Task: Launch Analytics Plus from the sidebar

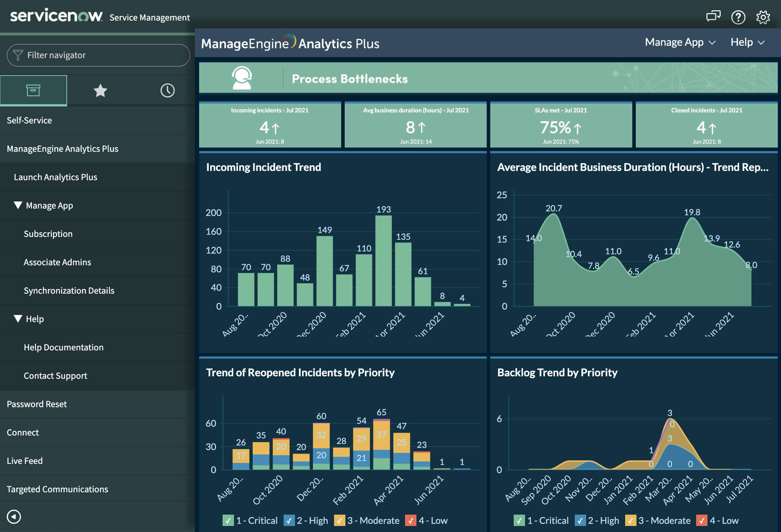Action: [55, 177]
